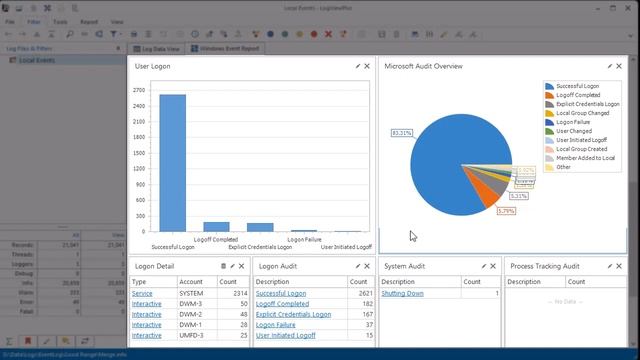Open Logoff Completed link in Logon Audit
The image size is (640, 360).
tap(282, 304)
